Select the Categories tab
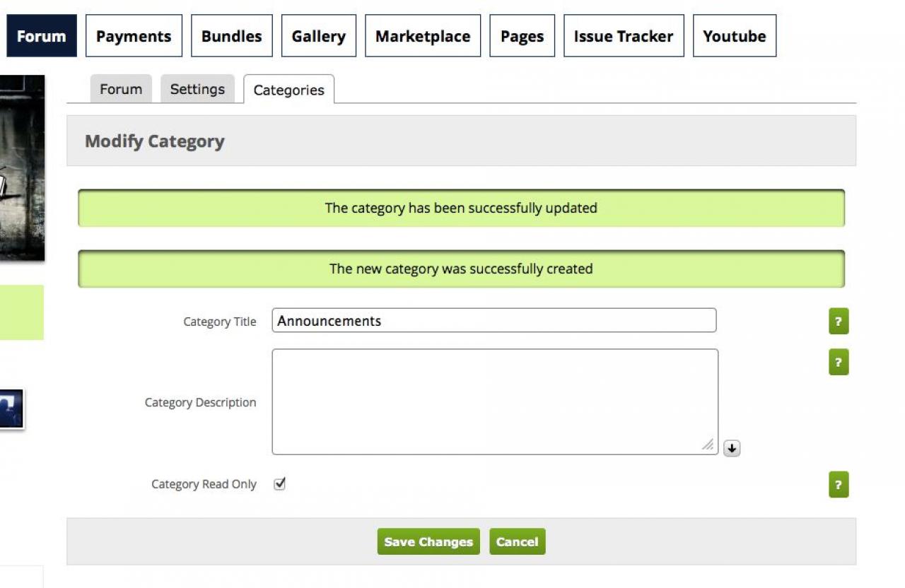The height and width of the screenshot is (588, 905). pos(288,90)
